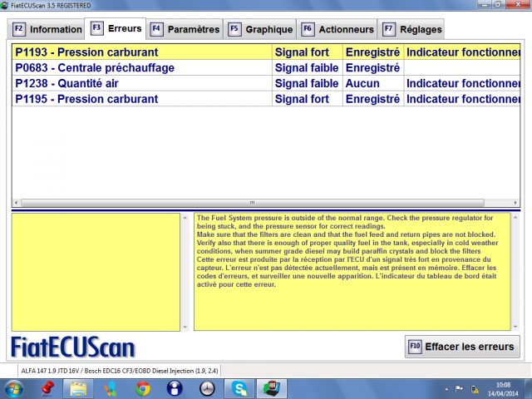Click FiatECUScan taskbar icon
The image size is (532, 399).
pyautogui.click(x=272, y=389)
